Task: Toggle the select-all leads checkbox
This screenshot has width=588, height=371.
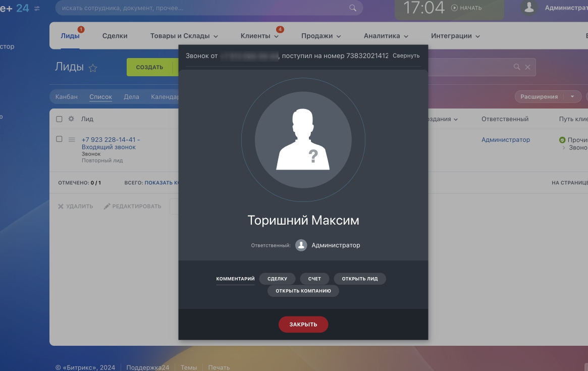Action: [59, 119]
